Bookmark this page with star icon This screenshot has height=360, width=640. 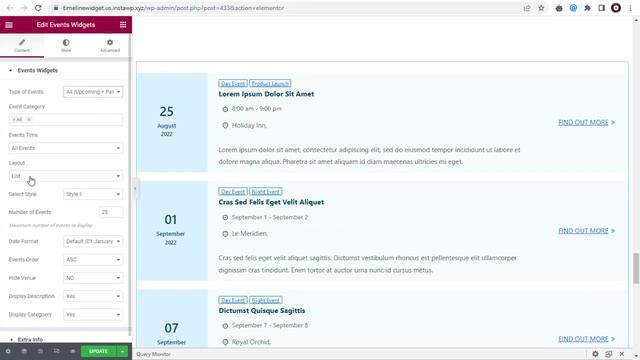tap(541, 8)
